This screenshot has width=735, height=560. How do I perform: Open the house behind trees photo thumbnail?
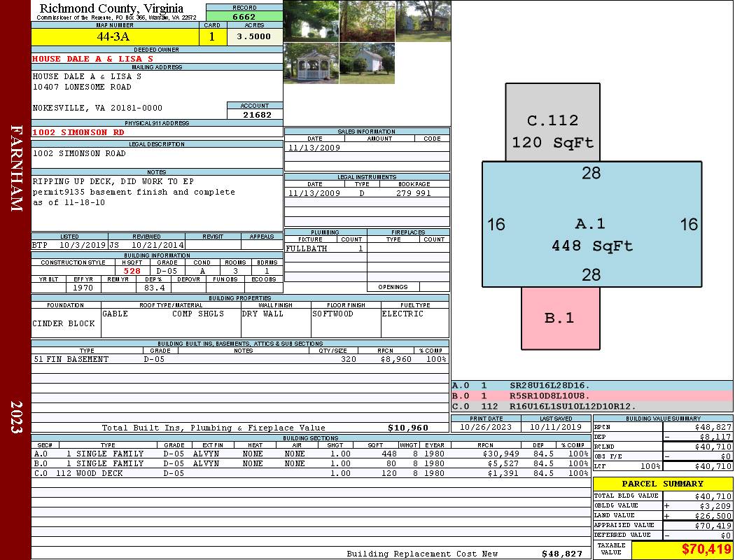click(x=311, y=21)
